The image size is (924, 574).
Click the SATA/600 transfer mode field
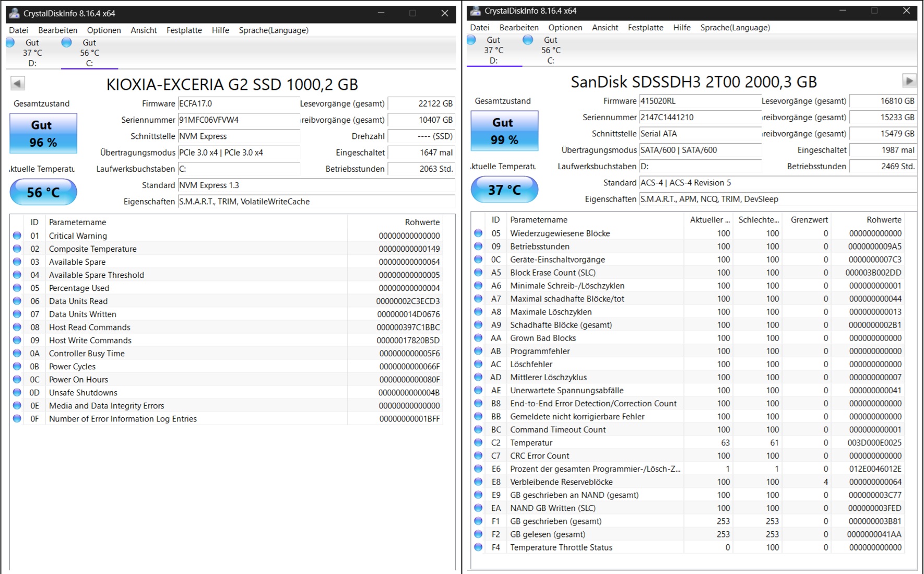pos(700,150)
